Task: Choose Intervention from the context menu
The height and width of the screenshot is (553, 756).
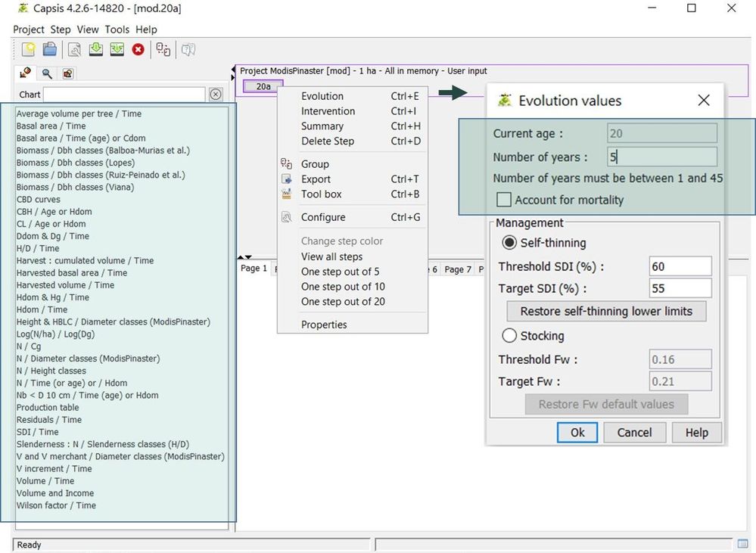Action: [x=328, y=111]
